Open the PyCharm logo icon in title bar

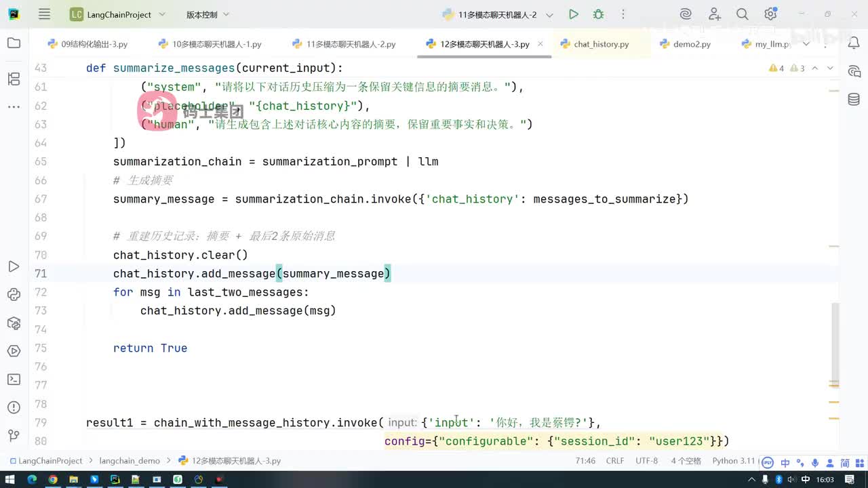tap(14, 14)
